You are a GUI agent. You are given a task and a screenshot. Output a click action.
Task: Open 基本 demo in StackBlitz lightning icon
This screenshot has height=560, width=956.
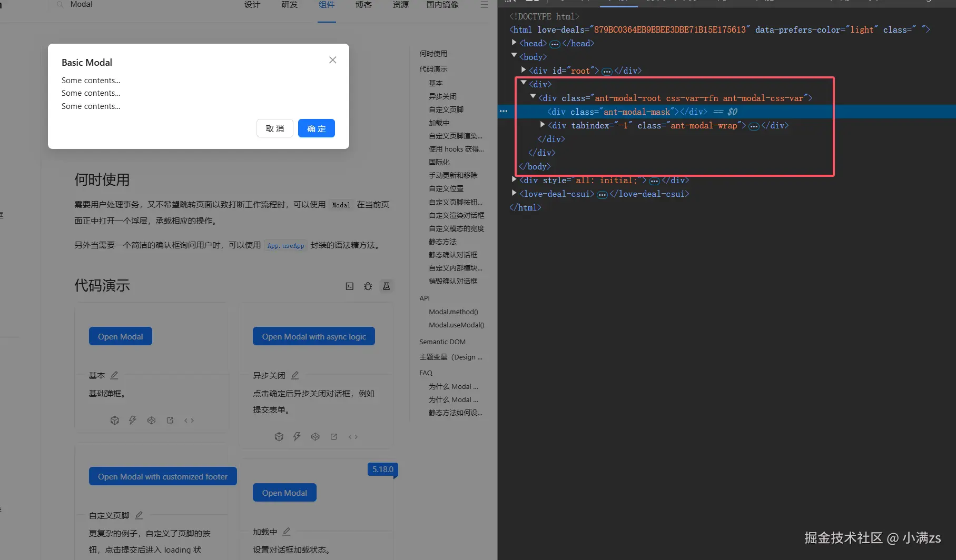pos(133,421)
